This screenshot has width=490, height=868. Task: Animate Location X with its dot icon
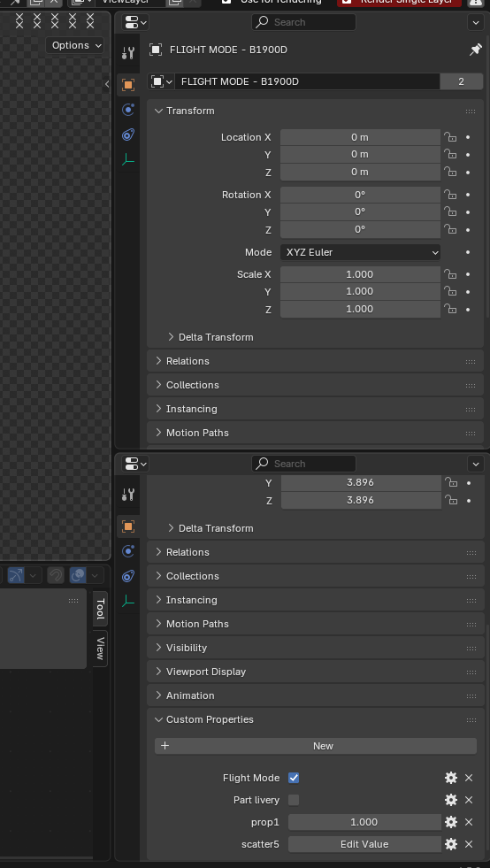click(468, 137)
